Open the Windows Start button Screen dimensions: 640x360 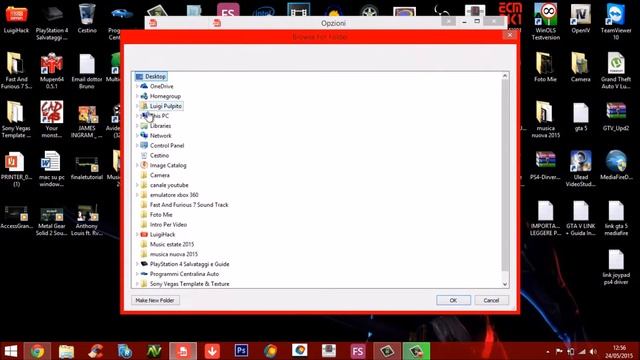pyautogui.click(x=11, y=351)
